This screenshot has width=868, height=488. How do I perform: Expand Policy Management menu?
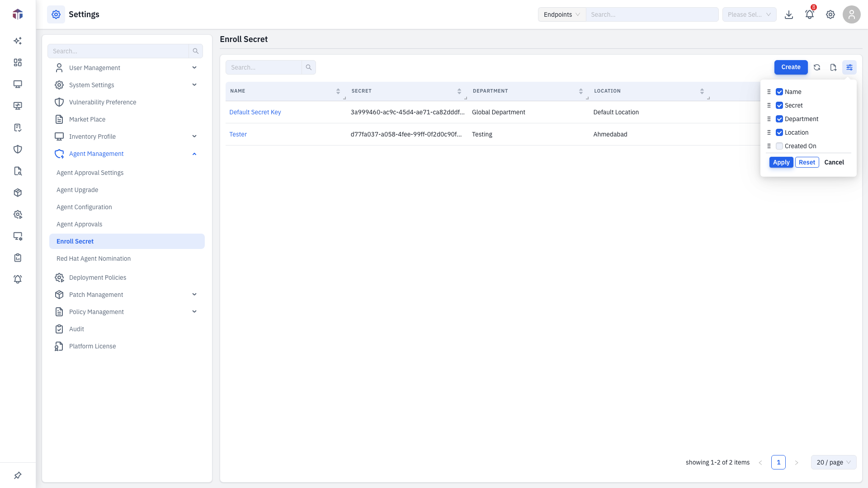coord(127,312)
